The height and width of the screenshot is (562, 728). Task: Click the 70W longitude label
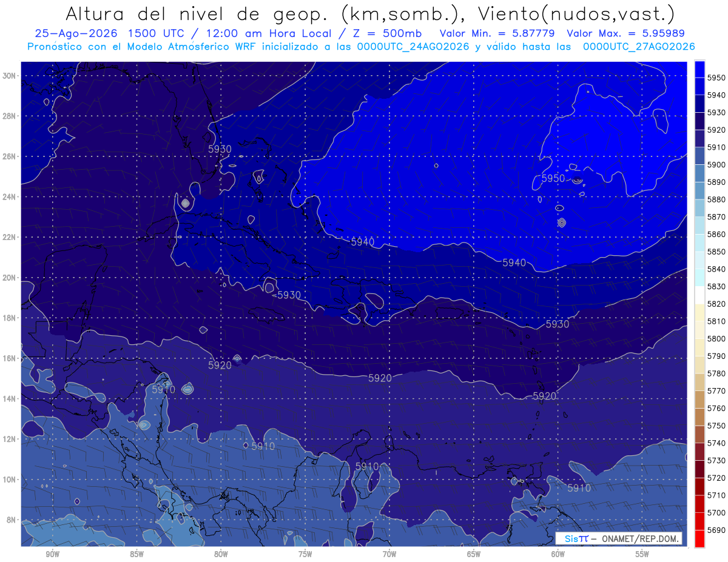389,554
